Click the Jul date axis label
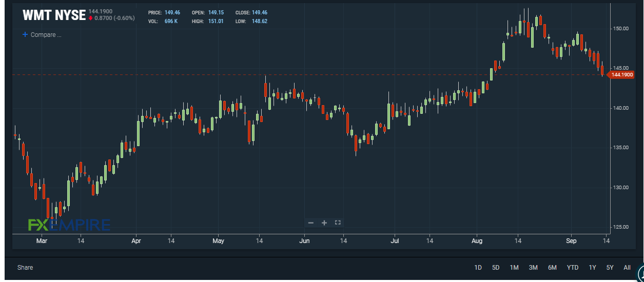 [395, 240]
